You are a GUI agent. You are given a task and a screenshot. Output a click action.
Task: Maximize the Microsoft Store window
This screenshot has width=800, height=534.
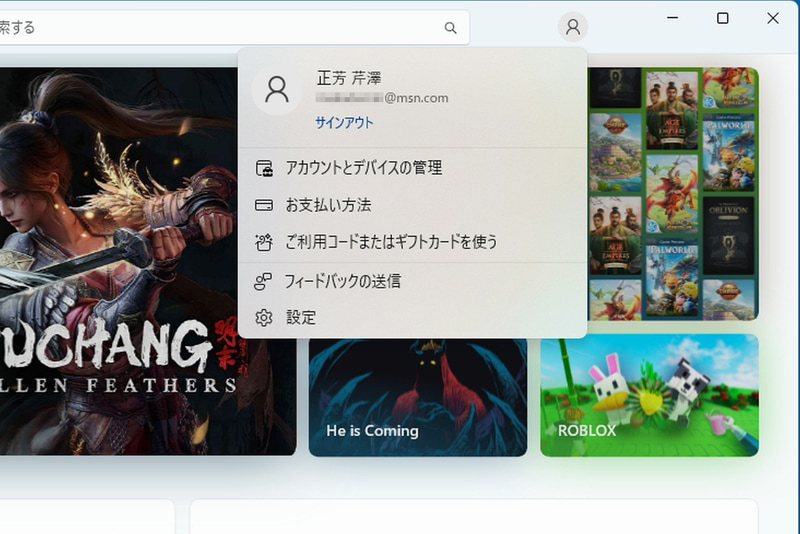[x=722, y=18]
